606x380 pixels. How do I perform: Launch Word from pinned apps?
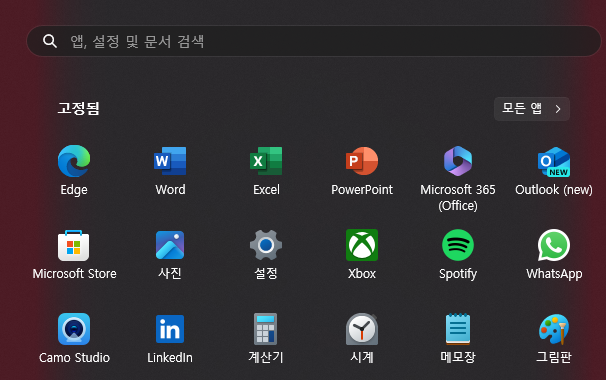170,161
